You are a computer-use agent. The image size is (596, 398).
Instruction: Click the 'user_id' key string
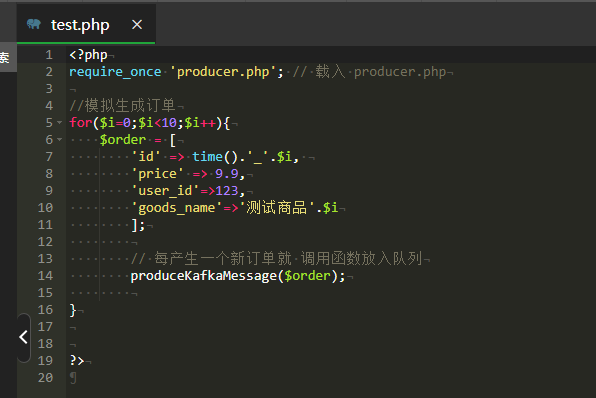165,191
